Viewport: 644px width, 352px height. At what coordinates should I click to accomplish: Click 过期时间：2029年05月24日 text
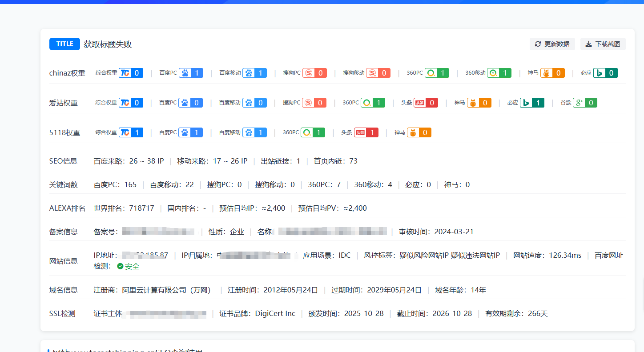376,290
